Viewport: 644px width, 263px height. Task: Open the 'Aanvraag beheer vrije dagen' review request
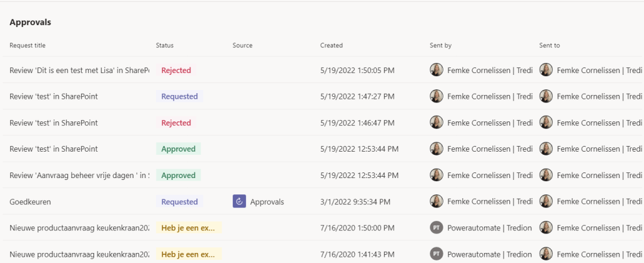coord(79,176)
